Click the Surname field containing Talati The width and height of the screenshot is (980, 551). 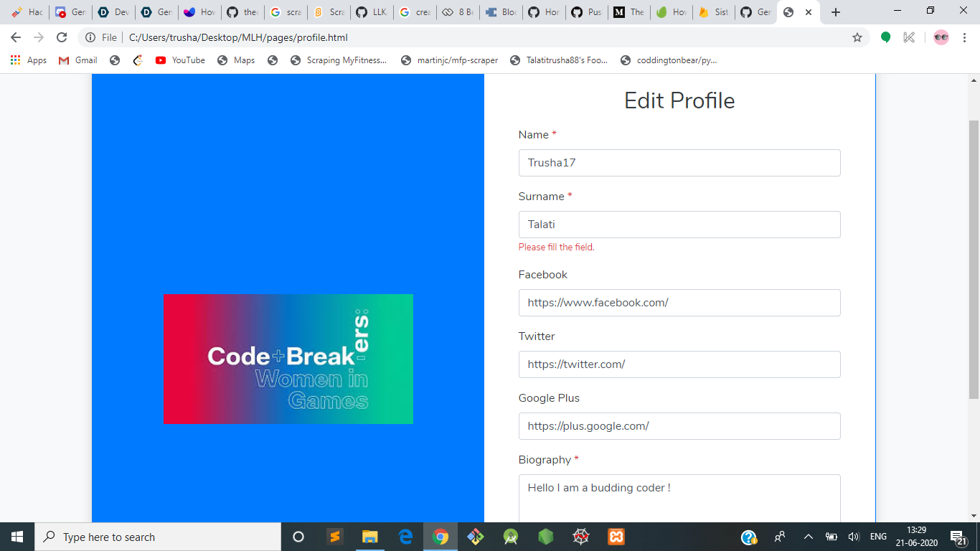(x=679, y=225)
